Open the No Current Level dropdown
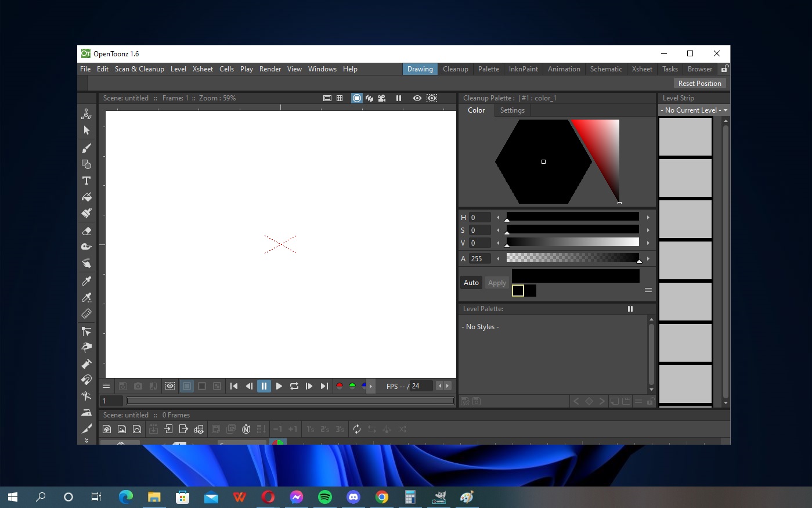Image resolution: width=812 pixels, height=508 pixels. pos(694,110)
